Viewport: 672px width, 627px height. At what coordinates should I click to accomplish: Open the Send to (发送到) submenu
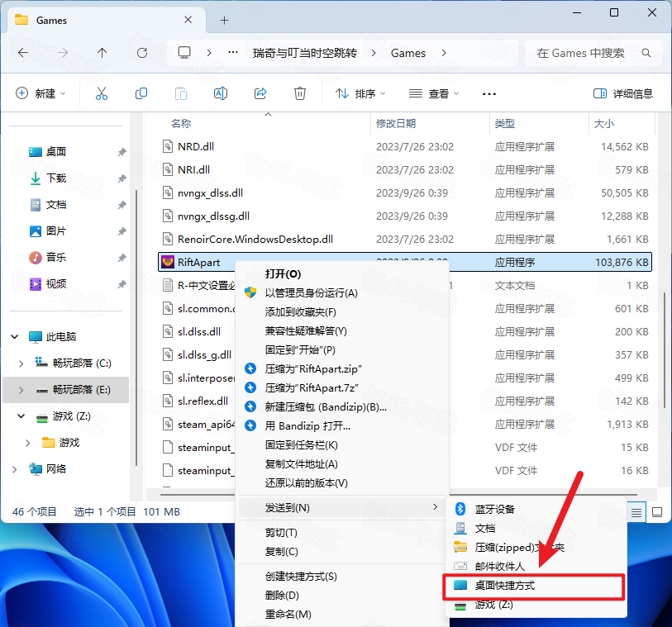(x=342, y=508)
